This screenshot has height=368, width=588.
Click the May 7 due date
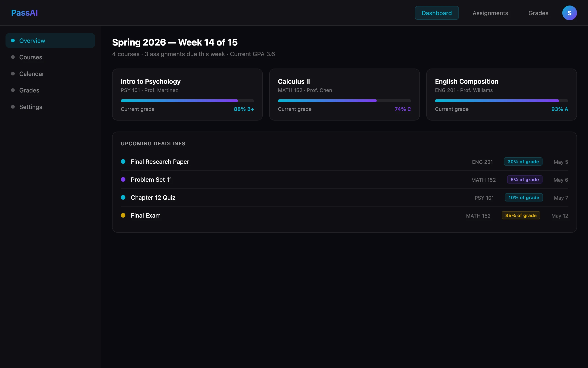[561, 198]
